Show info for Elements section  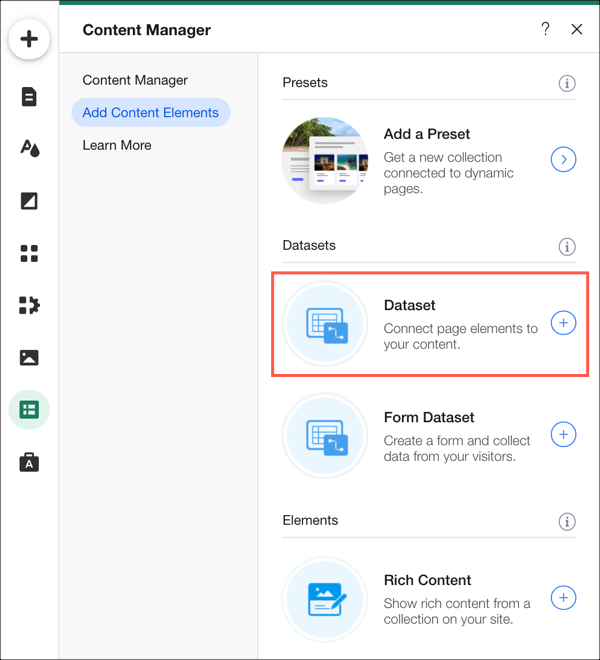point(567,522)
